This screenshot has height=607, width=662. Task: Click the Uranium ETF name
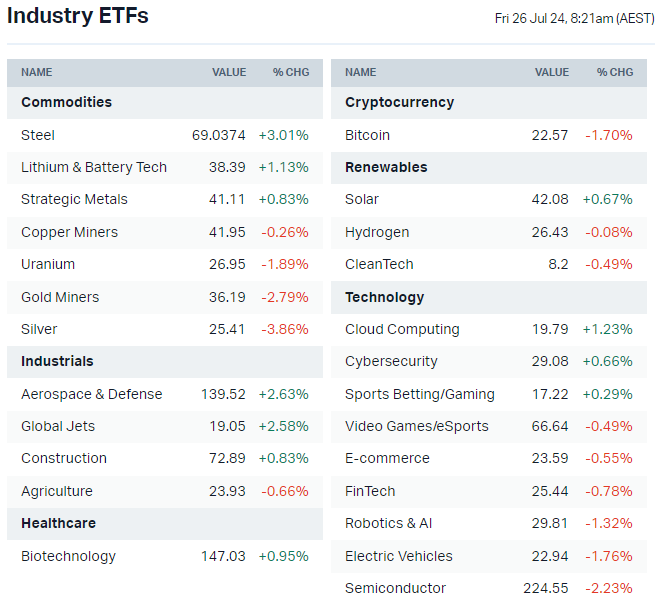tap(48, 264)
